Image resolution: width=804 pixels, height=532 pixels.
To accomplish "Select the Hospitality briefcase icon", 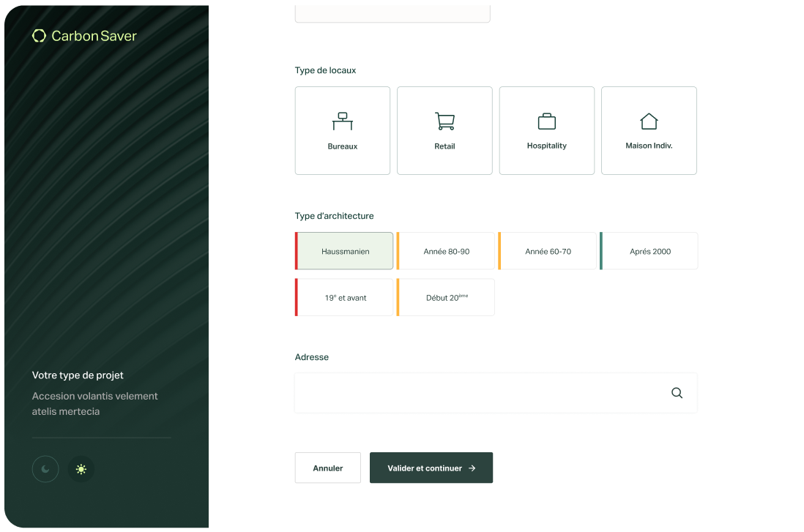I will [x=546, y=120].
